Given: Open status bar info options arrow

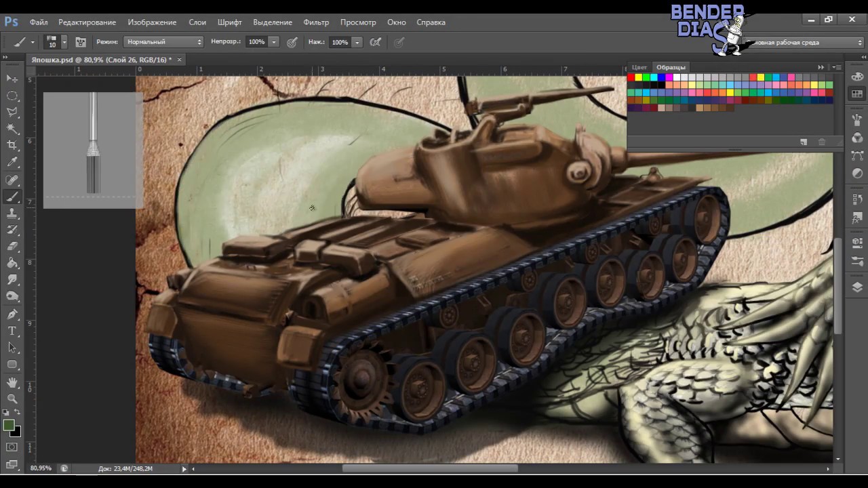Looking at the screenshot, I should click(x=184, y=468).
